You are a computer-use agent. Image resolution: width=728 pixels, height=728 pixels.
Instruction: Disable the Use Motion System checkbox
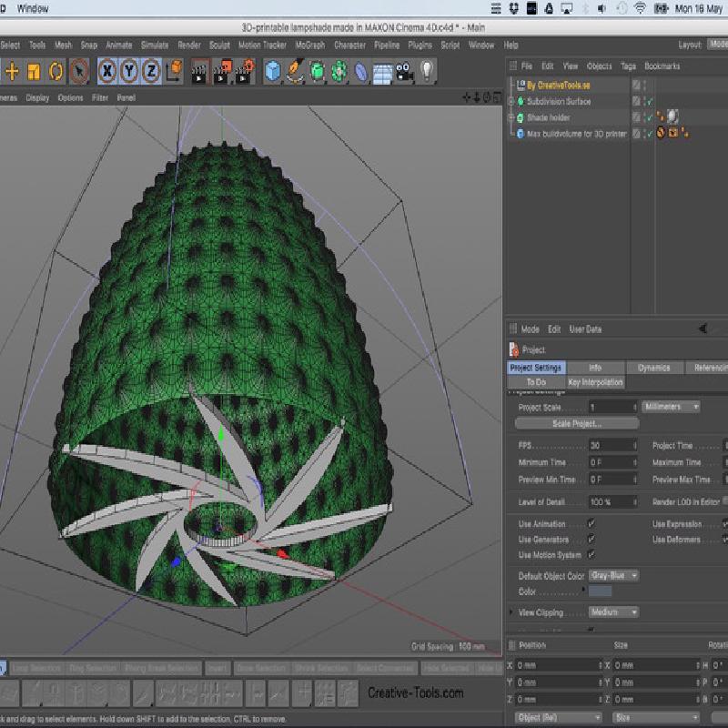coord(591,554)
